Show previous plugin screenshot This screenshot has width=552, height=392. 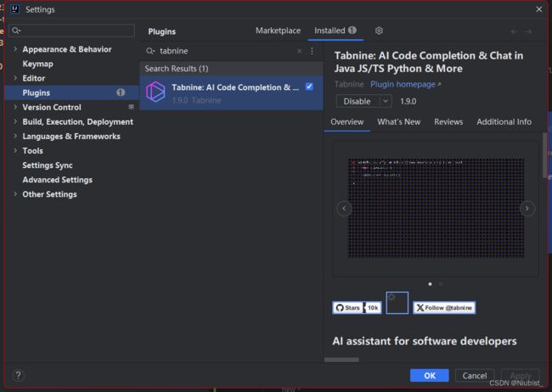click(344, 209)
